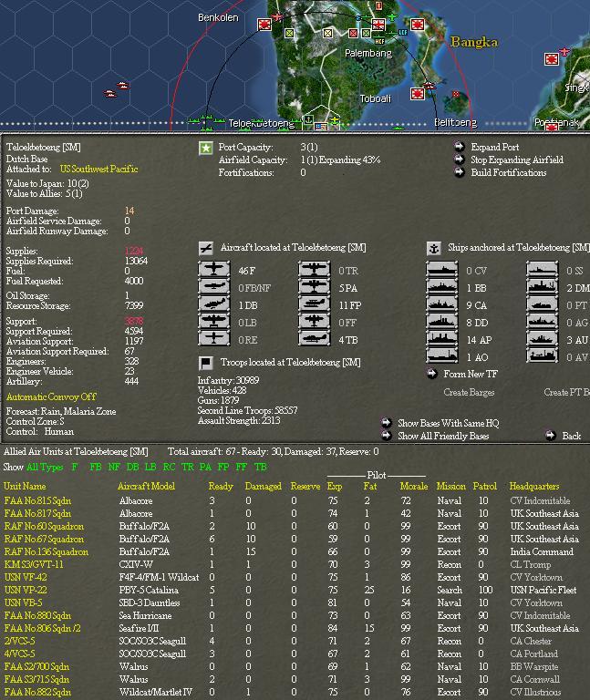Filter air units by NF type
This screenshot has height=700, width=590.
click(114, 467)
